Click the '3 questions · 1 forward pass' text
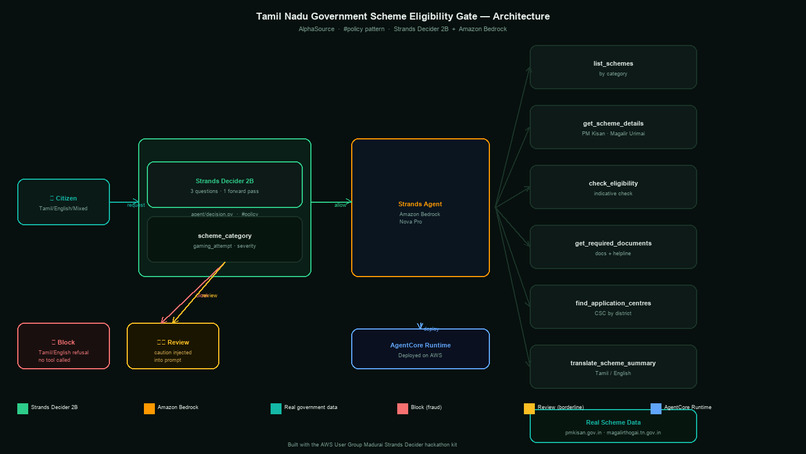 tap(225, 191)
